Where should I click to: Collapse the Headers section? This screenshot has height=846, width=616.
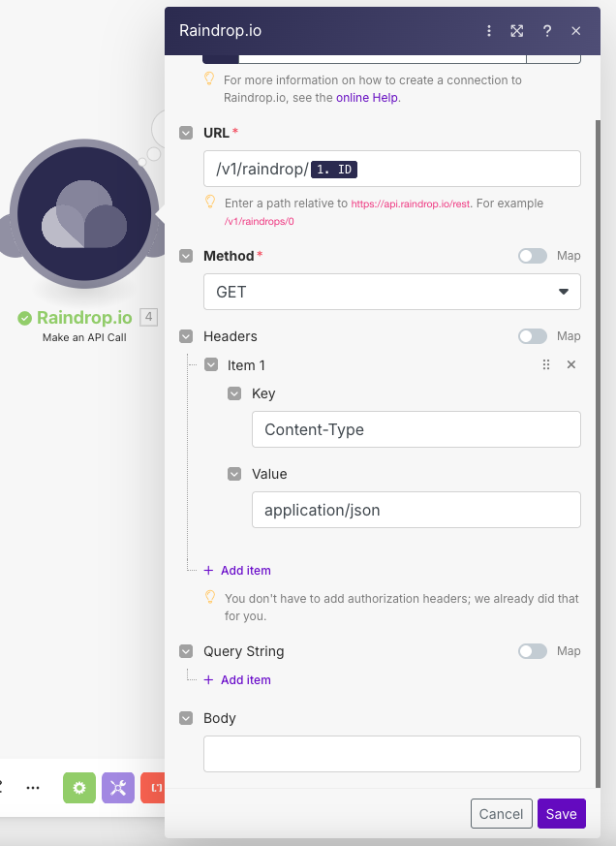pos(186,336)
